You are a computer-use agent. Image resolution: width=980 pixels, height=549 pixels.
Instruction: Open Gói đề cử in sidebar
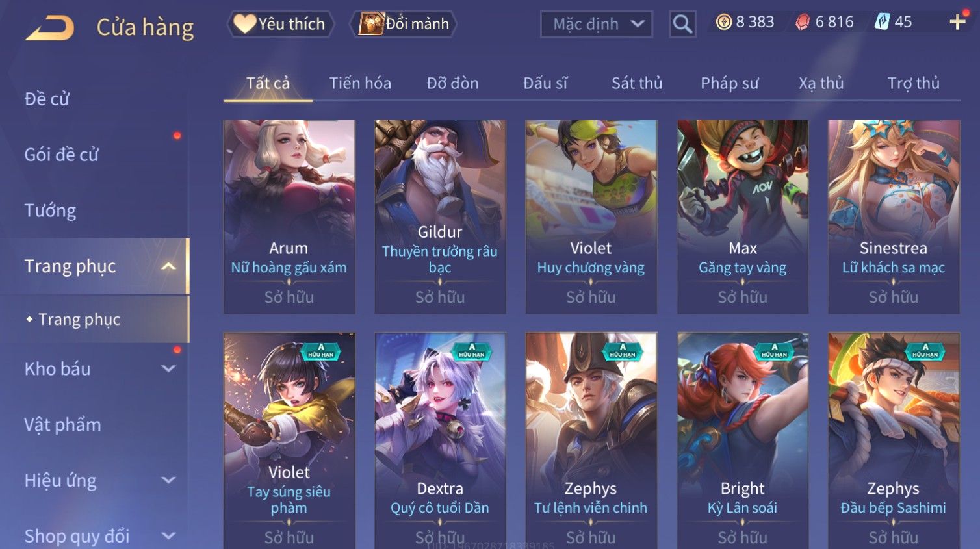(62, 155)
